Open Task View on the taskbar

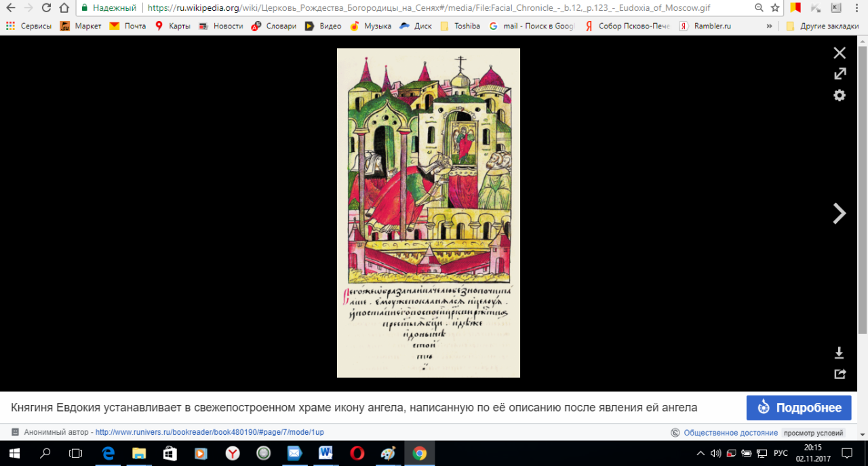pyautogui.click(x=76, y=453)
